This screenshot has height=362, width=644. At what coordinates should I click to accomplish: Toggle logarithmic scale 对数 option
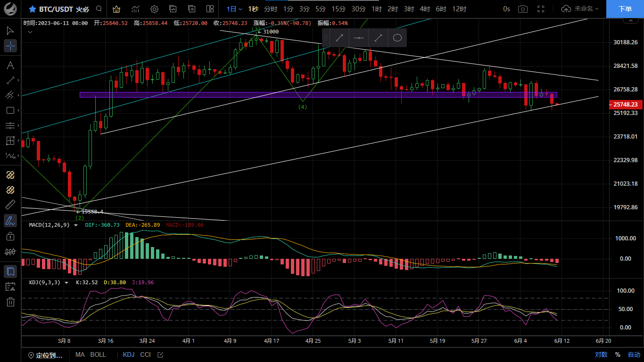601,354
